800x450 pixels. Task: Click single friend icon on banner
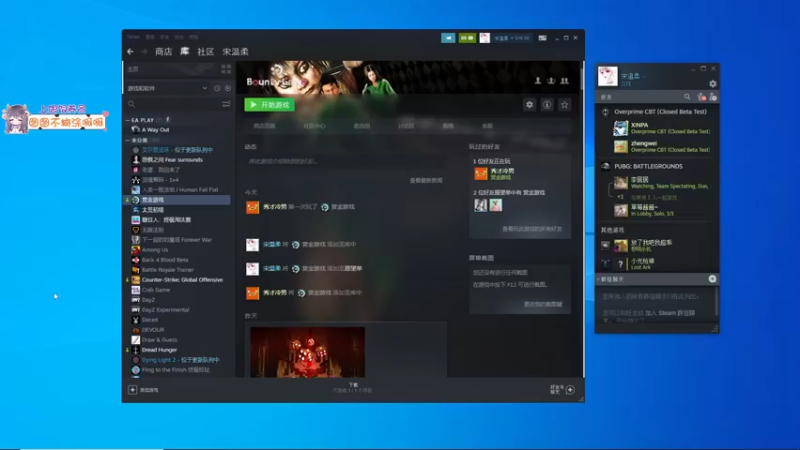click(538, 81)
